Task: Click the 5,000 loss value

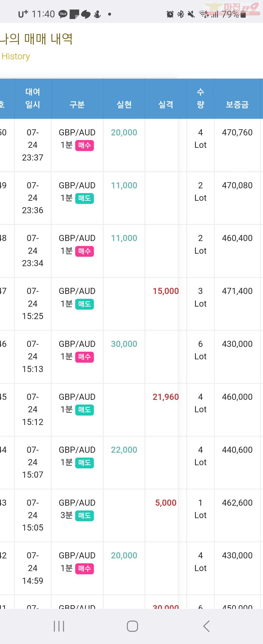Action: [166, 503]
